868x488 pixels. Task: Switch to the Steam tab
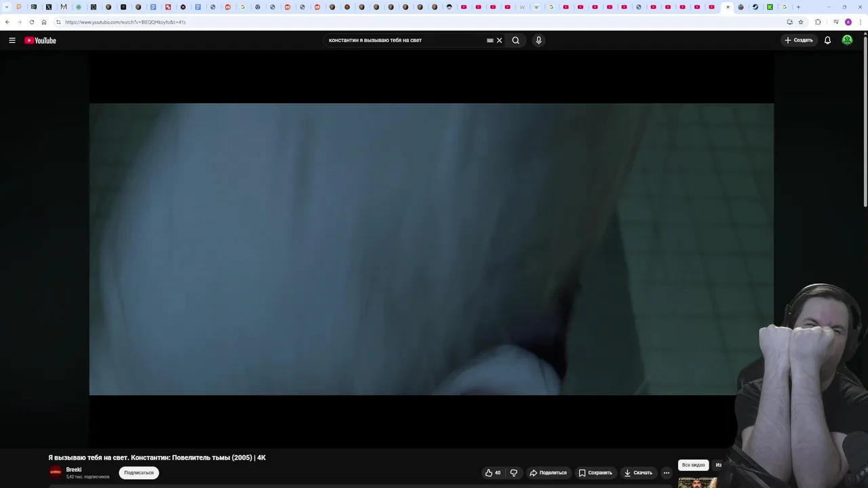[755, 7]
